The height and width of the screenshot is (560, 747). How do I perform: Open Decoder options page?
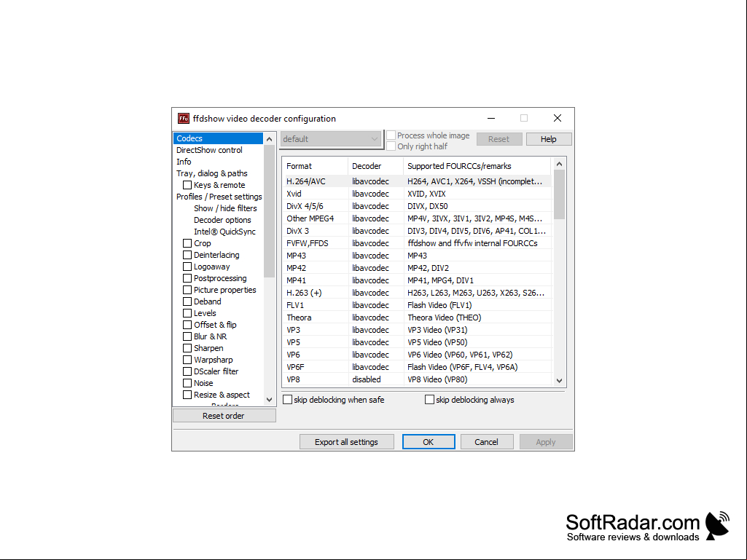[222, 220]
